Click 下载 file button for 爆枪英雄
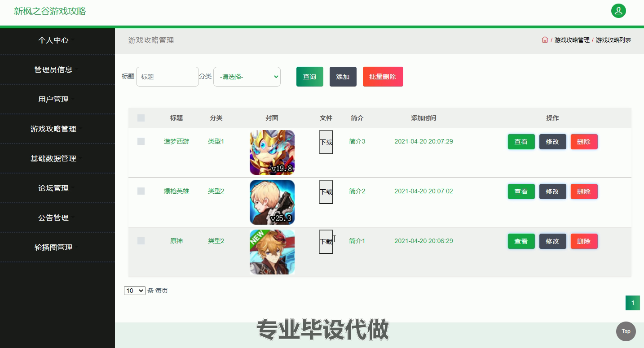This screenshot has height=348, width=644. (326, 192)
